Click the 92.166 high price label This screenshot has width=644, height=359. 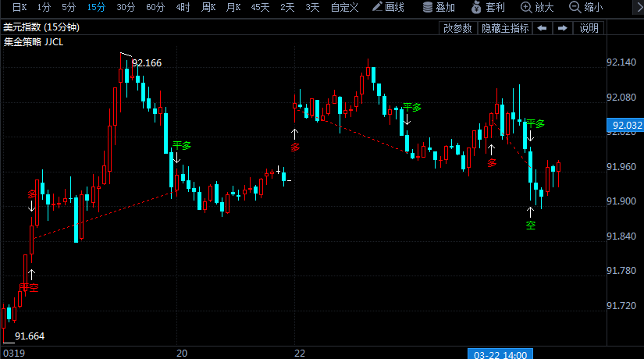147,63
